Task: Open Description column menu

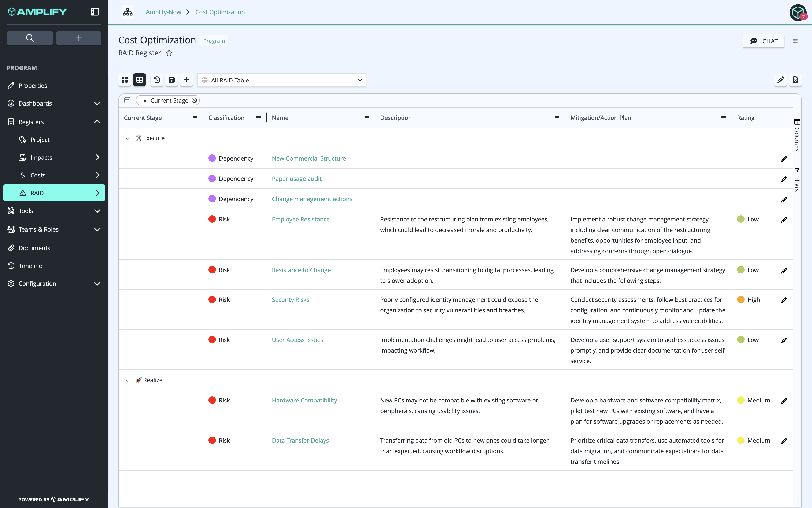Action: (557, 118)
